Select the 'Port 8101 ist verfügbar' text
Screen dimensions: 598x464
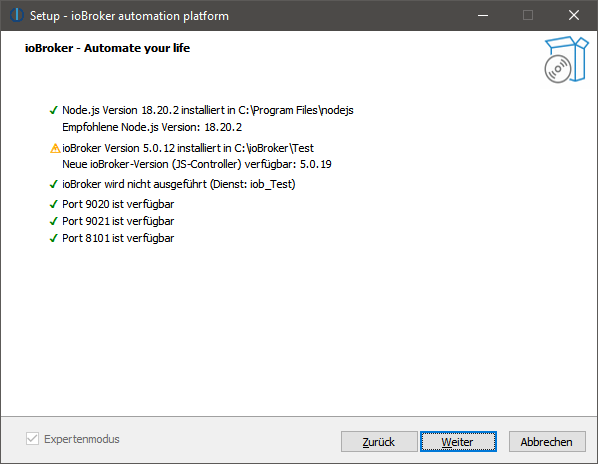pos(118,238)
